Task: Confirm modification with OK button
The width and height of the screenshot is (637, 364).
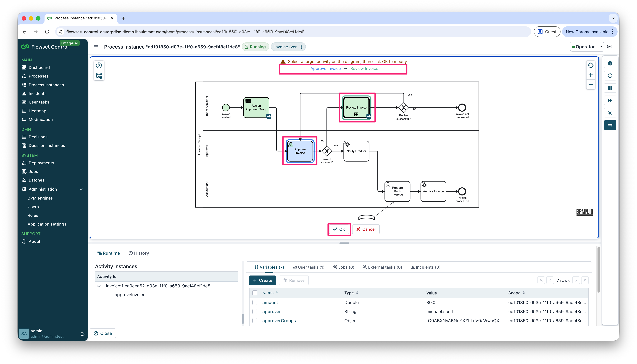Action: [339, 229]
